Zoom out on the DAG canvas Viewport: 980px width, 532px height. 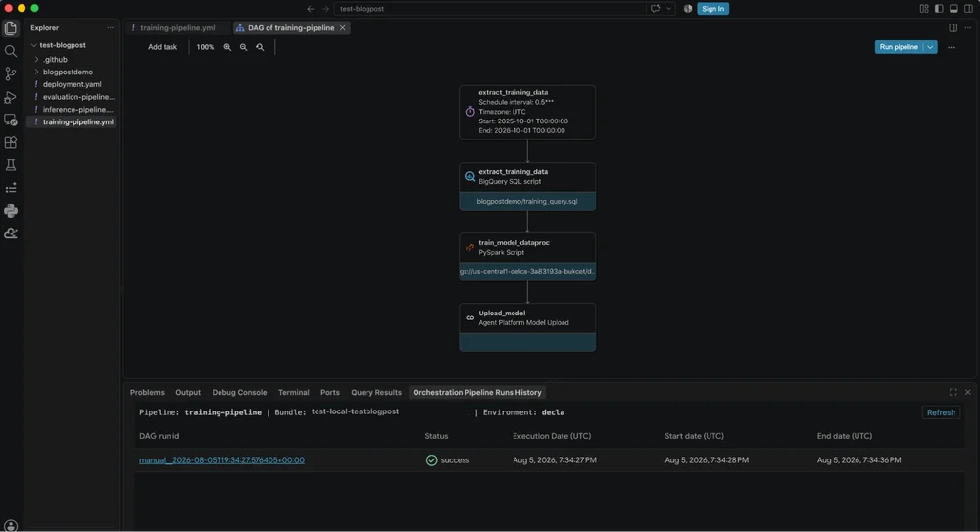(x=244, y=47)
